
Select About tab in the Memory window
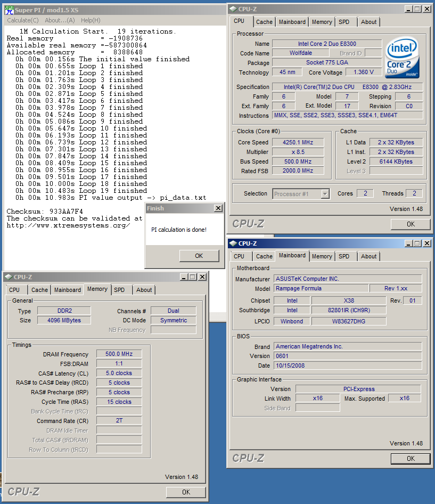tap(144, 290)
